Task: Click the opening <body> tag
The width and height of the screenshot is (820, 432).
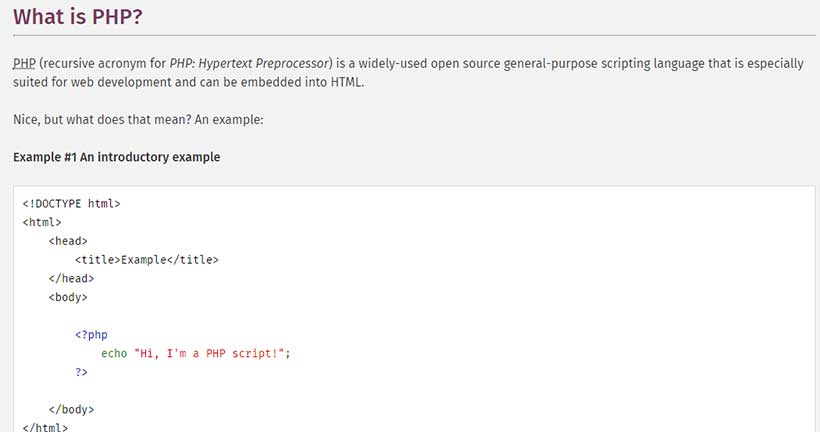Action: point(68,298)
